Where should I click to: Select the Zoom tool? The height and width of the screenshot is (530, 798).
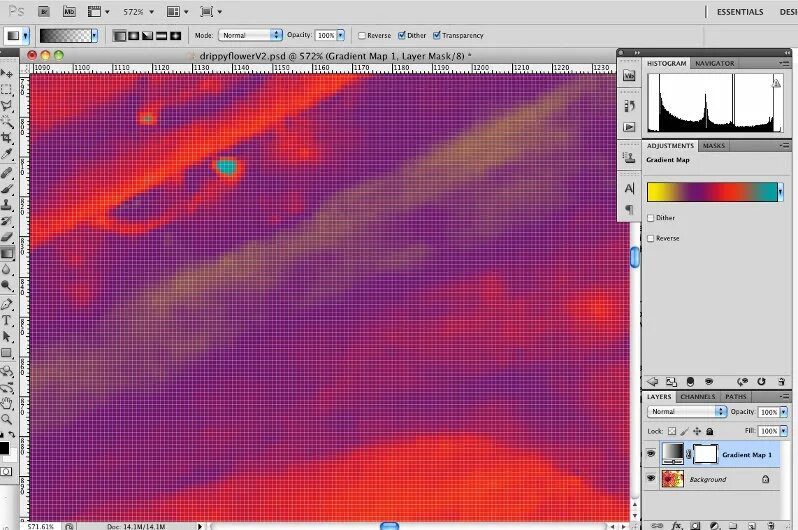pyautogui.click(x=7, y=420)
